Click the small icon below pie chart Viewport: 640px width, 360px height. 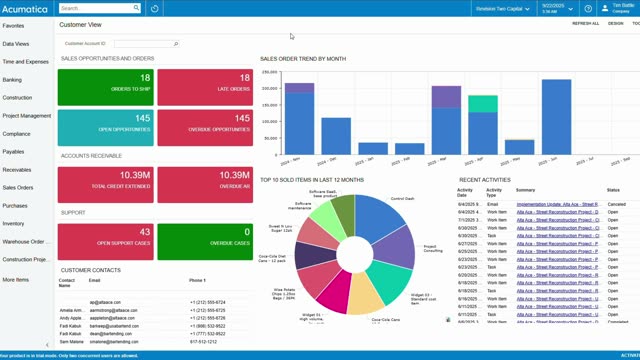pos(448,320)
